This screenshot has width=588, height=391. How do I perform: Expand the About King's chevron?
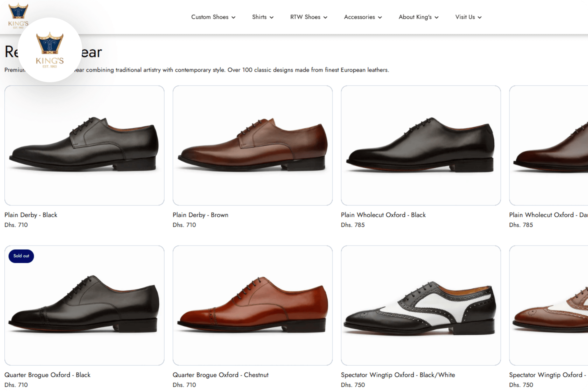click(436, 17)
